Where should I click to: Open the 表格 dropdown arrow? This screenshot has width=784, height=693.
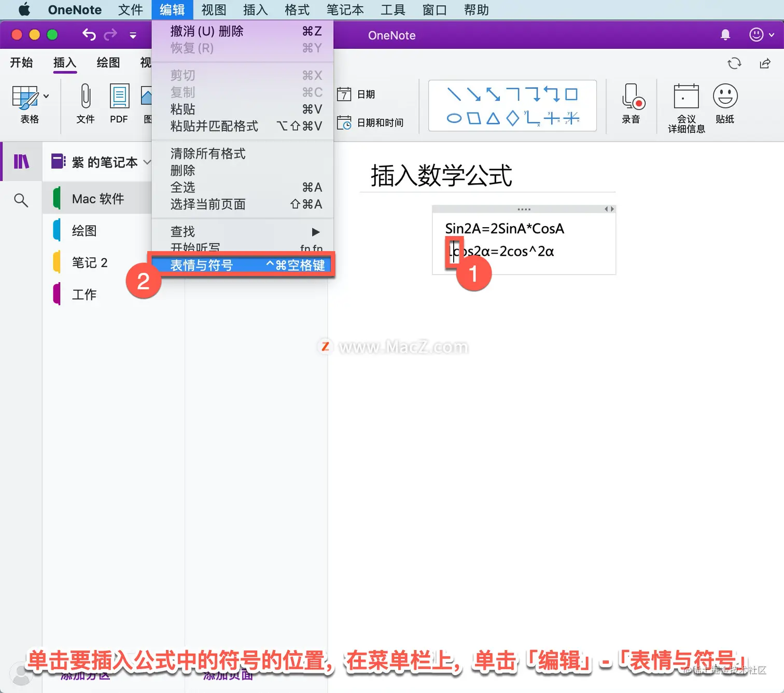coord(46,96)
